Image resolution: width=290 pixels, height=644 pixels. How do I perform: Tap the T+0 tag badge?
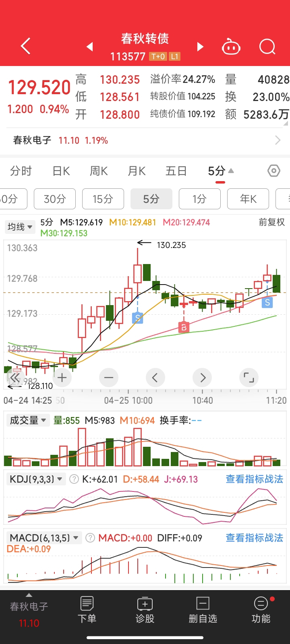pyautogui.click(x=158, y=57)
